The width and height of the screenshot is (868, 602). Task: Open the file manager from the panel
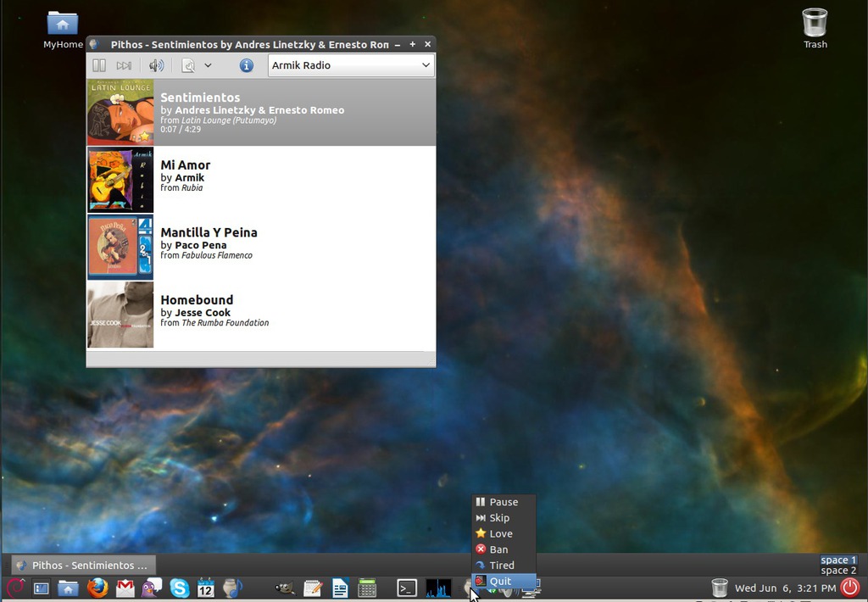click(68, 588)
